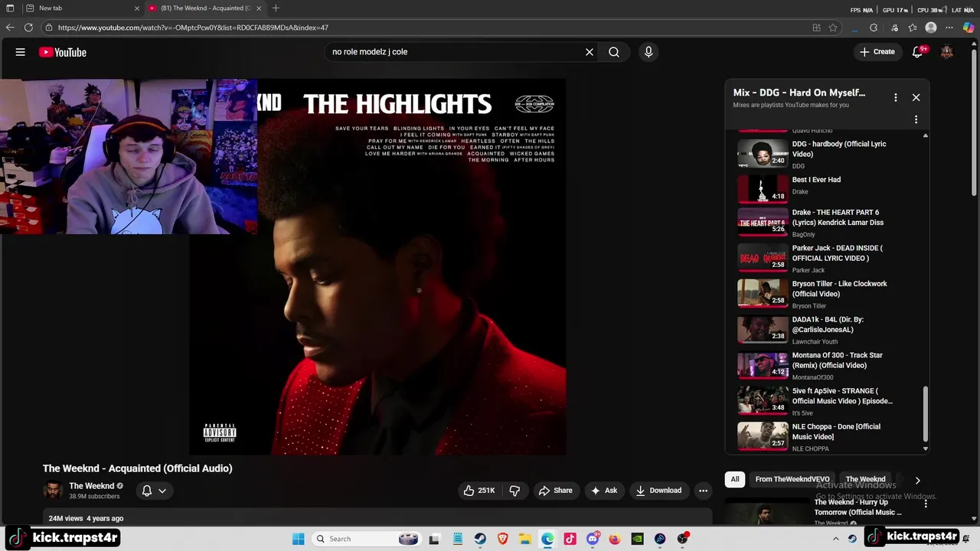
Task: Dislike the Acquainted video
Action: 514,491
